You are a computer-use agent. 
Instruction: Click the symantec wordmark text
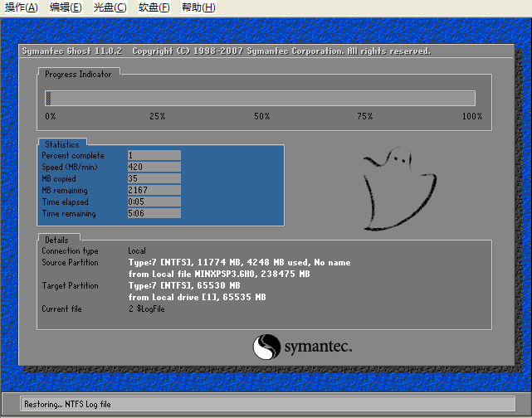[x=318, y=347]
